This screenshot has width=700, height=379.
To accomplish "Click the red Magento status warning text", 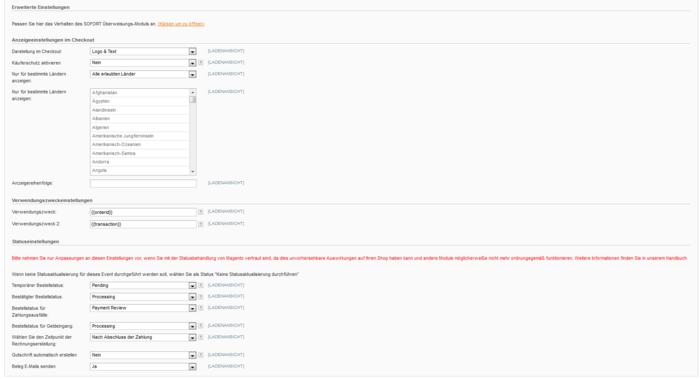I will pos(350,258).
